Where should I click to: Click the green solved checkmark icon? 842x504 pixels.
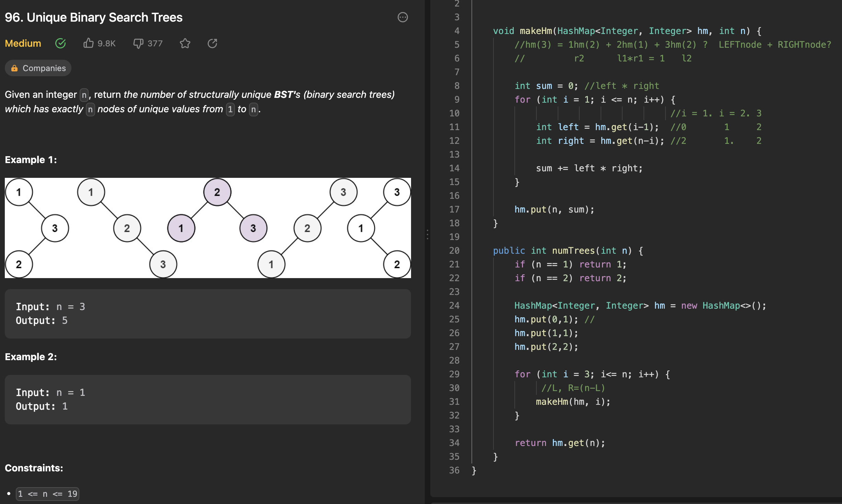[x=60, y=43]
